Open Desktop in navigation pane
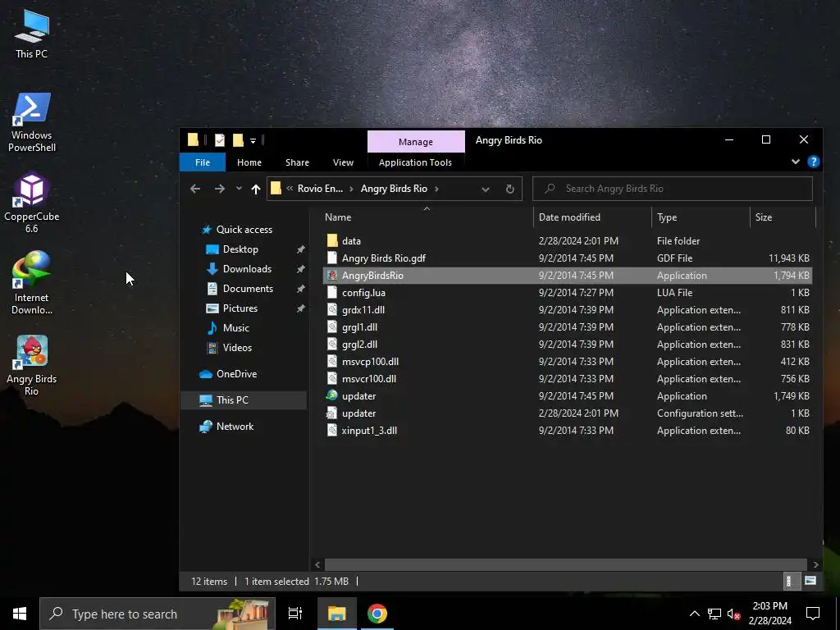Viewport: 840px width, 630px height. 240,249
